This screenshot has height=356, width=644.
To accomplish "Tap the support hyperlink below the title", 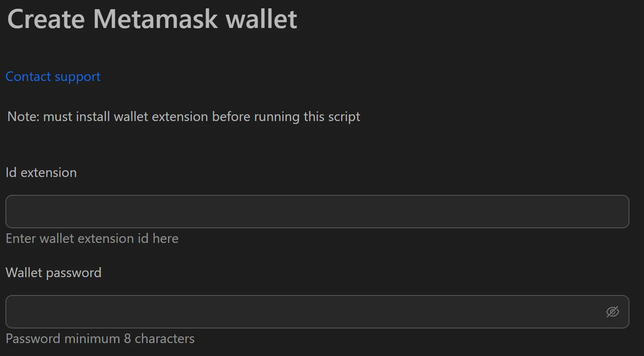I will [53, 76].
